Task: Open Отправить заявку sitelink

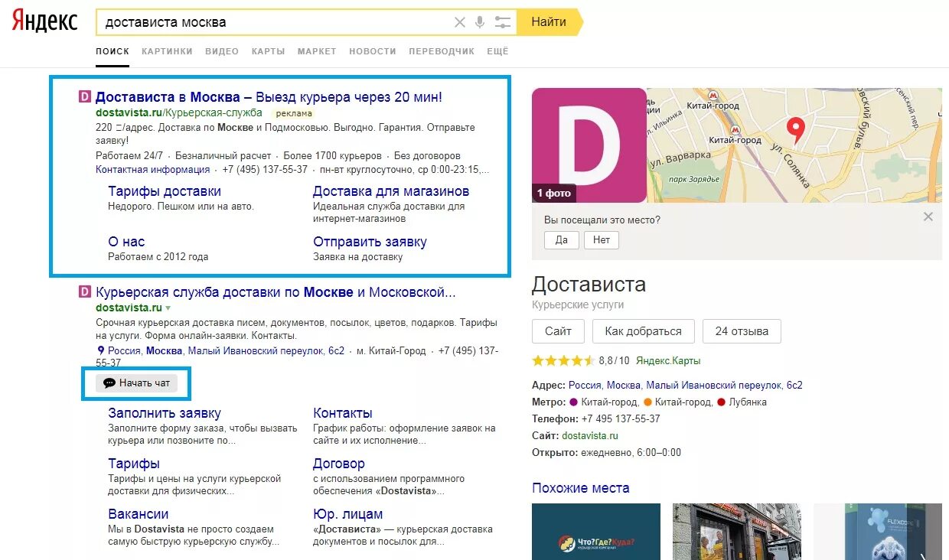Action: [370, 242]
